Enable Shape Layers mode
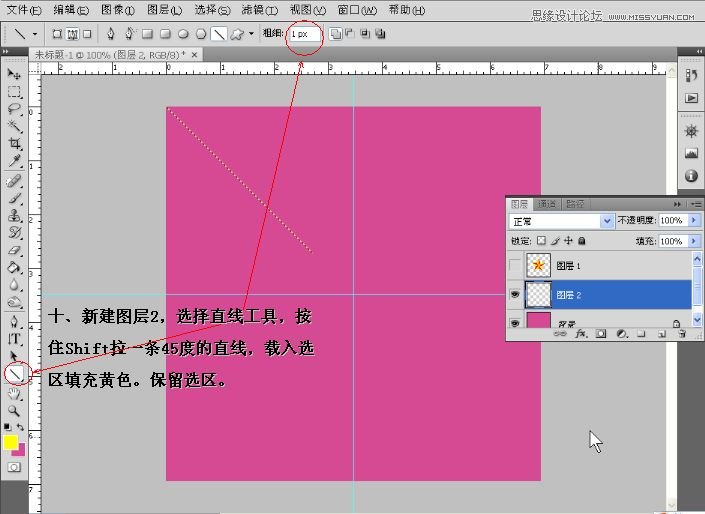The width and height of the screenshot is (705, 514). 57,34
